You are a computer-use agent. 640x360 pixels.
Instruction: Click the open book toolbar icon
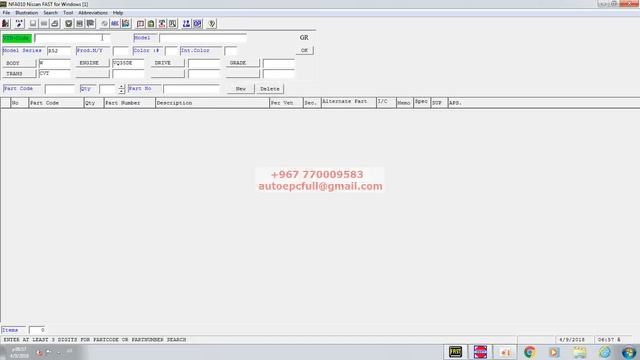point(140,24)
